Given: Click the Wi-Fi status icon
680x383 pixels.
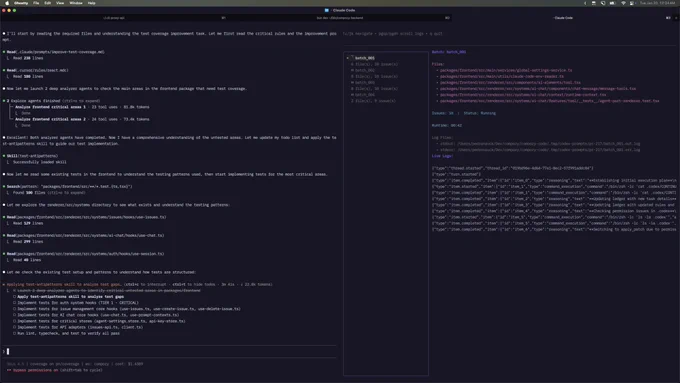Looking at the screenshot, I should click(x=623, y=3).
